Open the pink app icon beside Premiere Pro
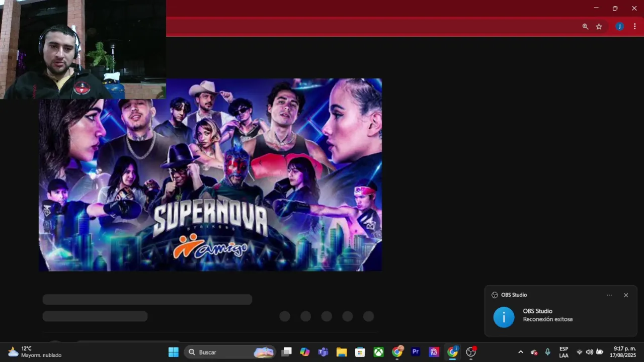Image resolution: width=644 pixels, height=362 pixels. 434,352
